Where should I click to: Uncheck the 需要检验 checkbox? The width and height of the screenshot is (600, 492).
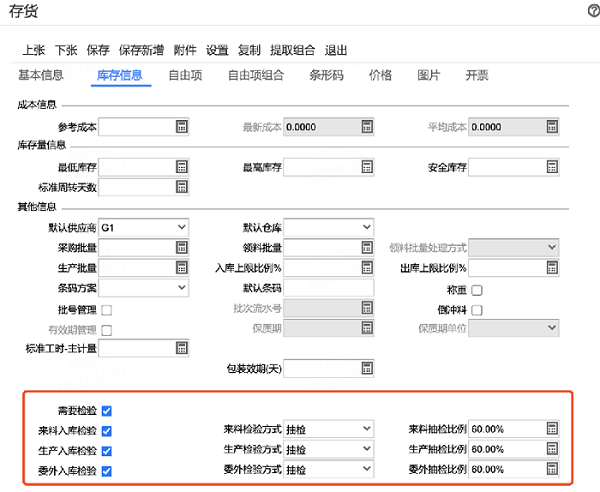tap(107, 410)
